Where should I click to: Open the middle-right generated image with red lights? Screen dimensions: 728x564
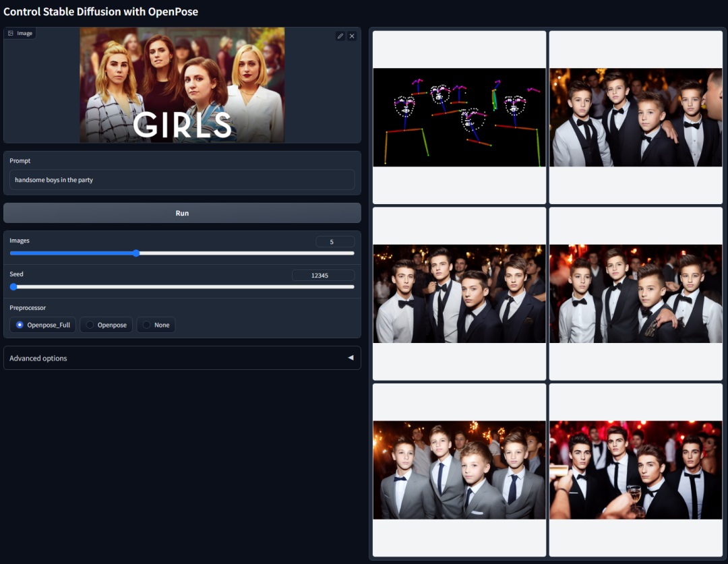click(x=636, y=294)
